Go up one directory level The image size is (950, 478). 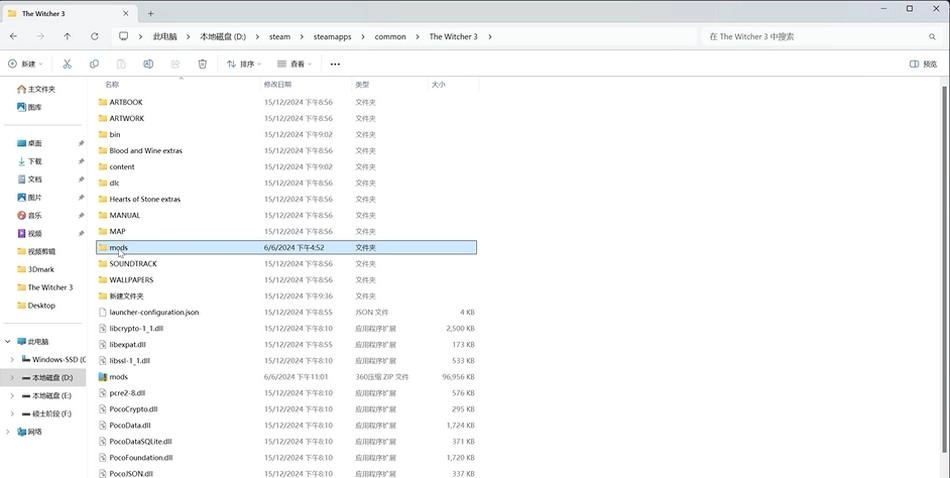point(67,37)
